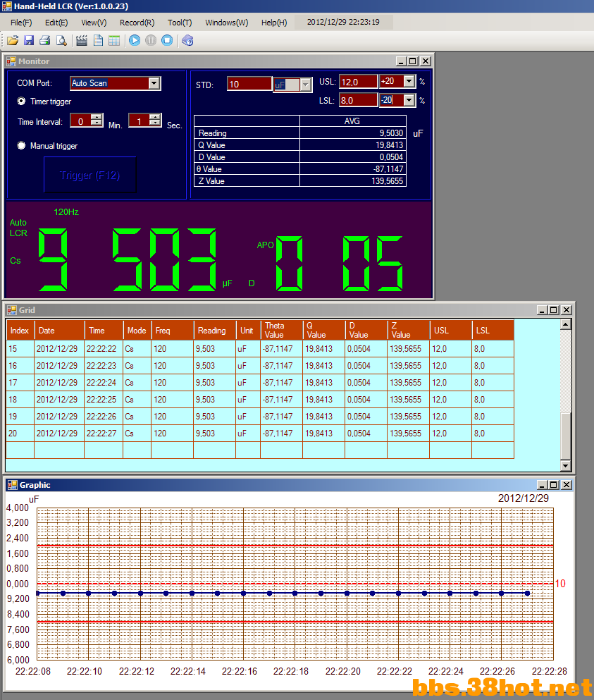Click the Theta Value column header
This screenshot has height=700, width=594.
(281, 331)
